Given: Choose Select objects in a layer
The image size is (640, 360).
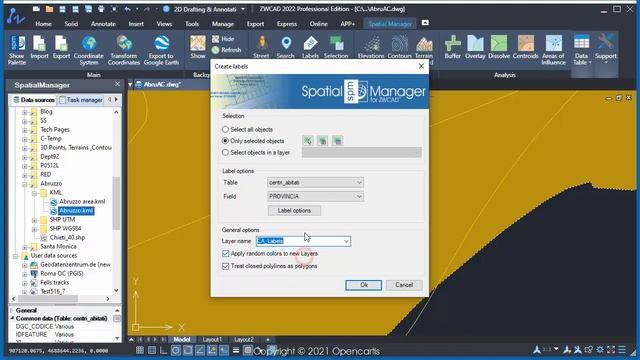Looking at the screenshot, I should coord(225,152).
